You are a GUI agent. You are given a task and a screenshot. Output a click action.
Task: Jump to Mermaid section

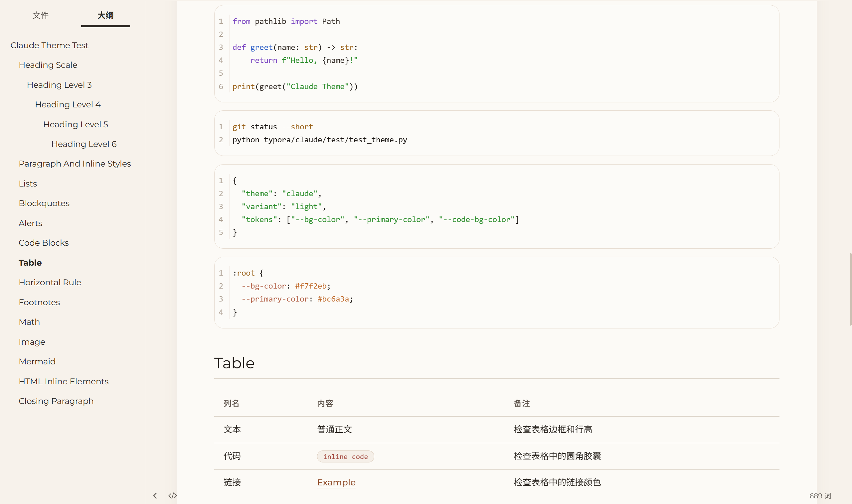coord(37,361)
